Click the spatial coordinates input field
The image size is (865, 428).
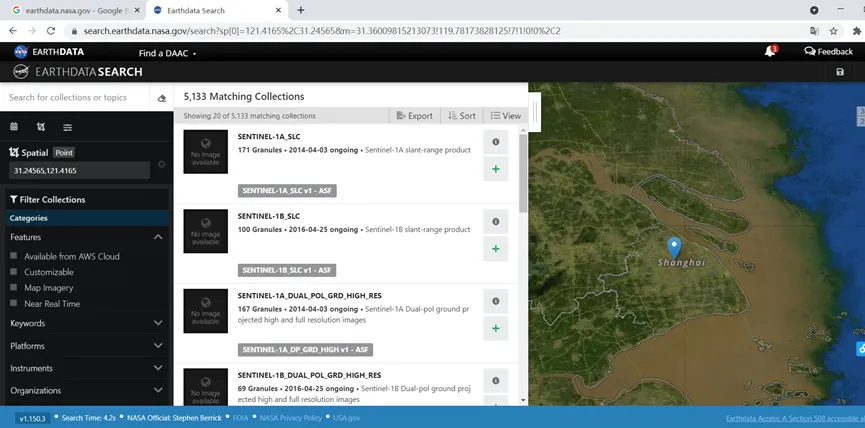click(x=79, y=170)
